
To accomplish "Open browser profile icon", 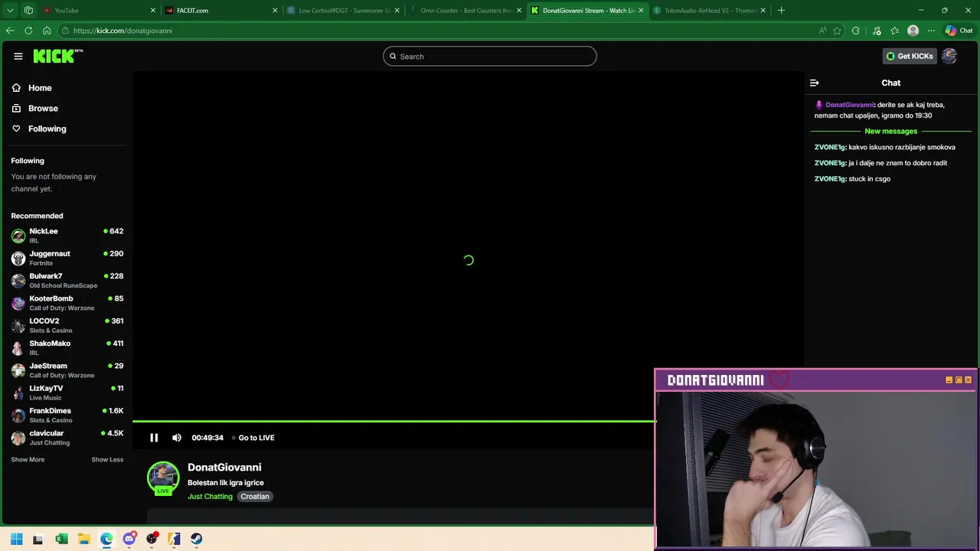I will (x=913, y=31).
